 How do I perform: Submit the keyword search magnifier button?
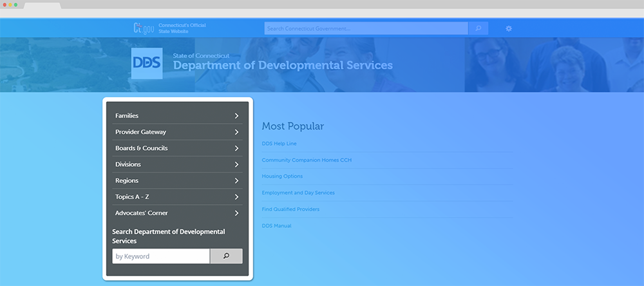coord(226,256)
